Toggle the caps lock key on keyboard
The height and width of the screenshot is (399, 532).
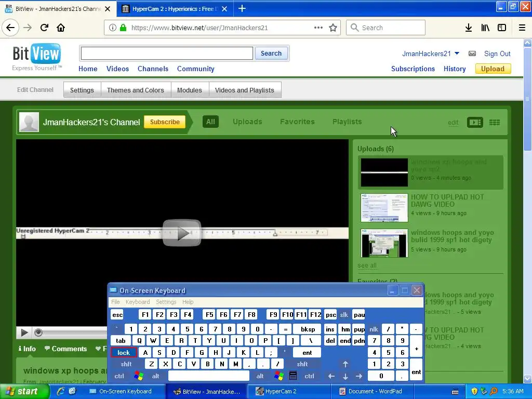(124, 353)
